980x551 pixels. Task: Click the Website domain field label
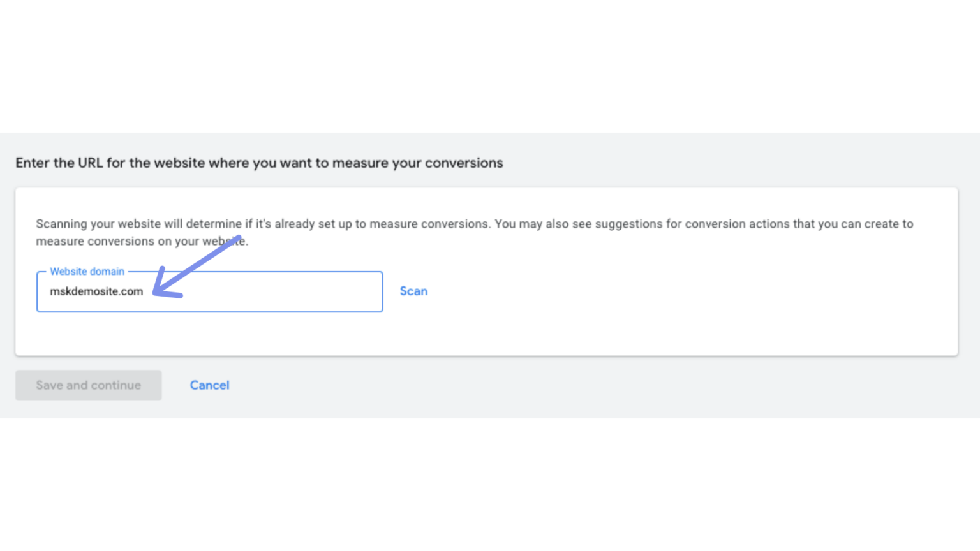[87, 271]
